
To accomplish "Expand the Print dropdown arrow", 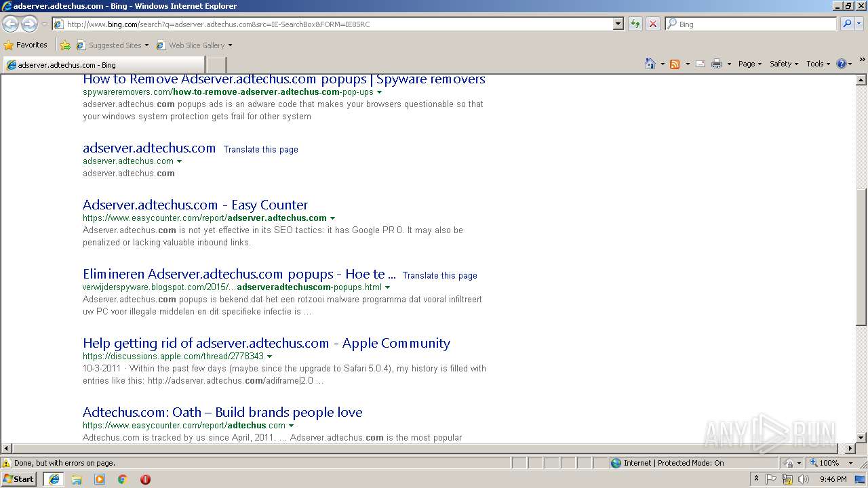I will click(729, 64).
